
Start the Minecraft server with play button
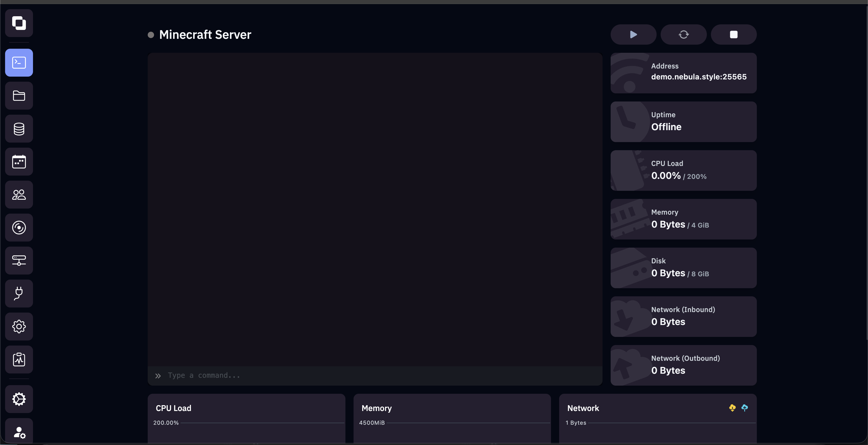tap(633, 34)
